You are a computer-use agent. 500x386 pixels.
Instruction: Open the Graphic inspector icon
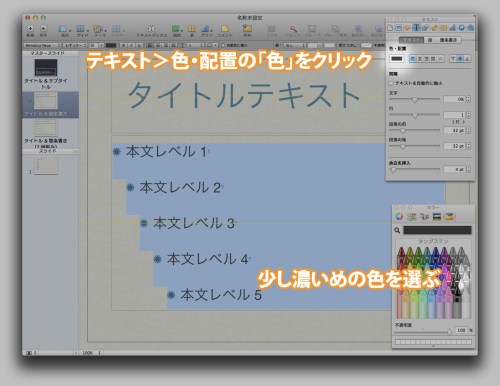[425, 28]
